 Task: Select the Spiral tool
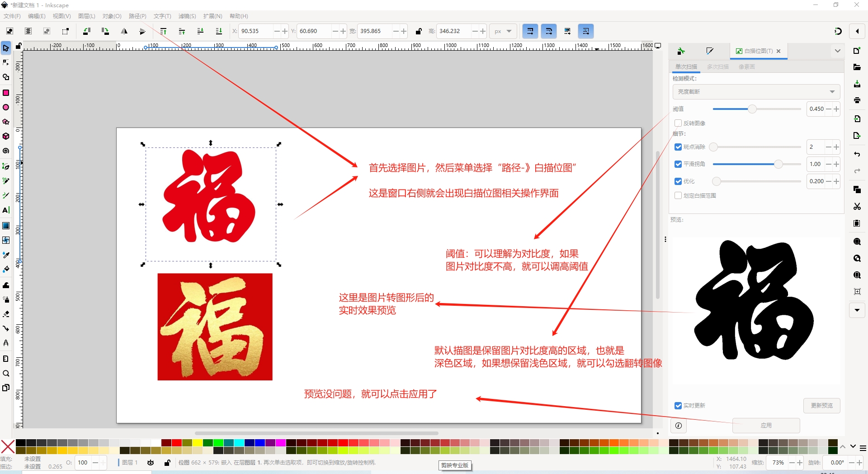[x=6, y=151]
